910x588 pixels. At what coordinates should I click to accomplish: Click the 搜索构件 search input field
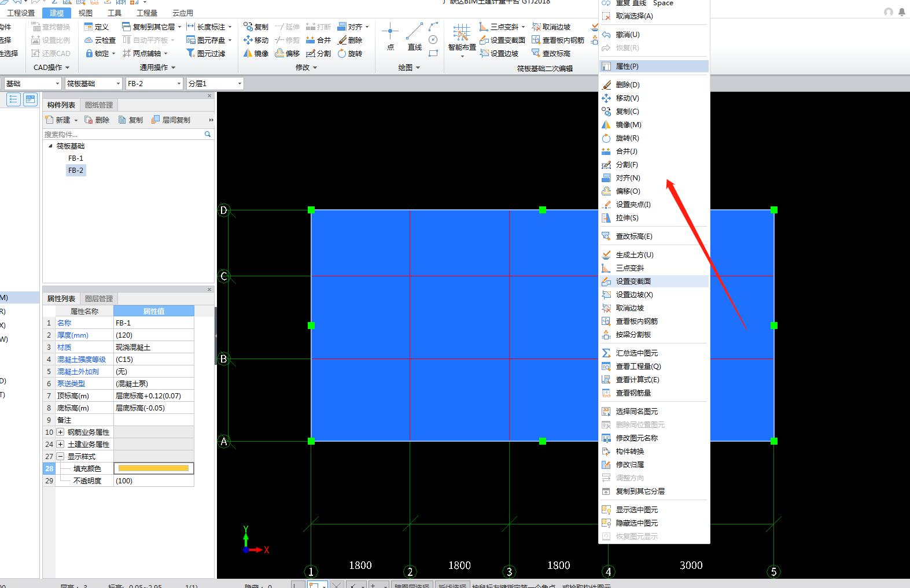pyautogui.click(x=123, y=134)
